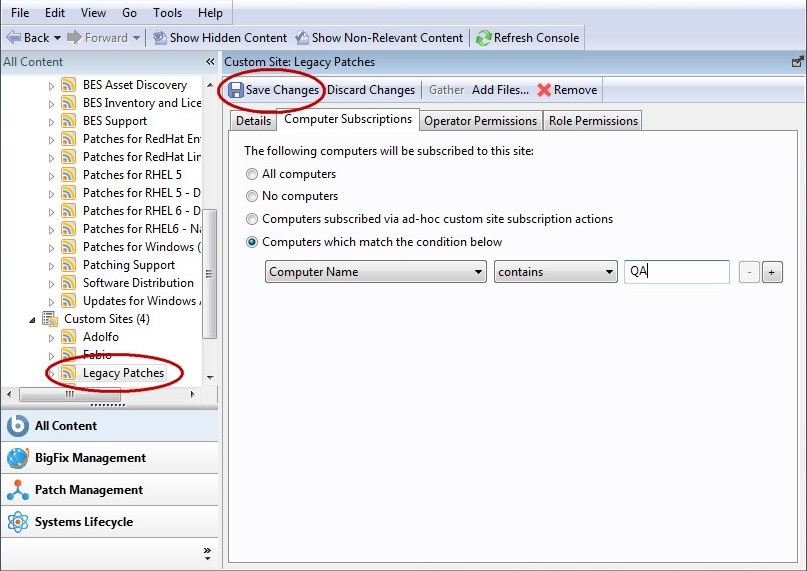
Task: Select the ad-hoc custom site subscription radio button
Action: [252, 219]
